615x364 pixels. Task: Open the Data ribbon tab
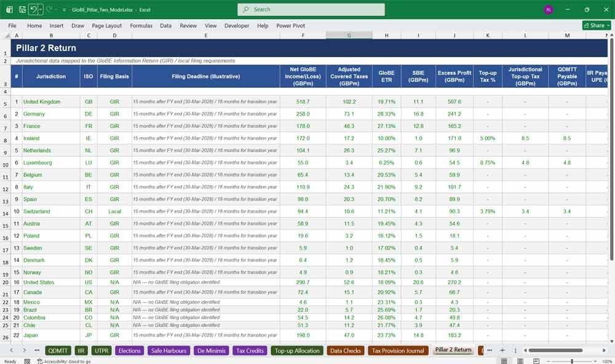165,25
